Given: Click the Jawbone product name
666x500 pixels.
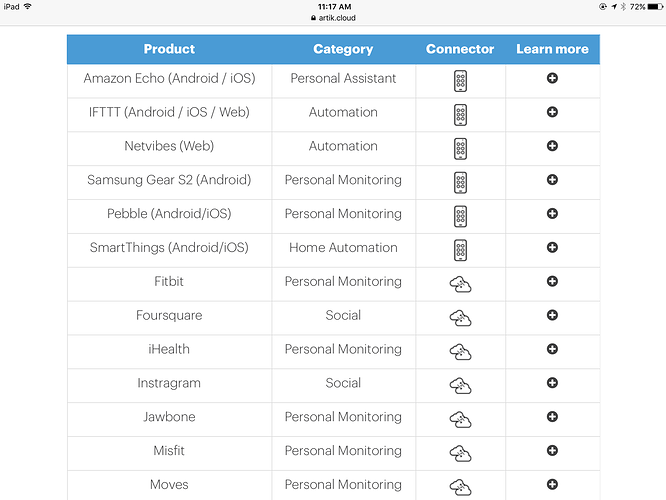Looking at the screenshot, I should 169,417.
